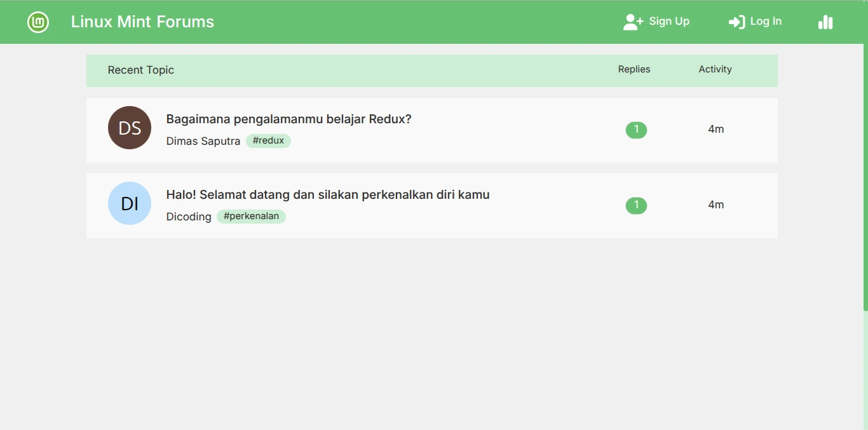Screen dimensions: 868x430
Task: Click the Linux Mint Forums heading
Action: pos(142,22)
